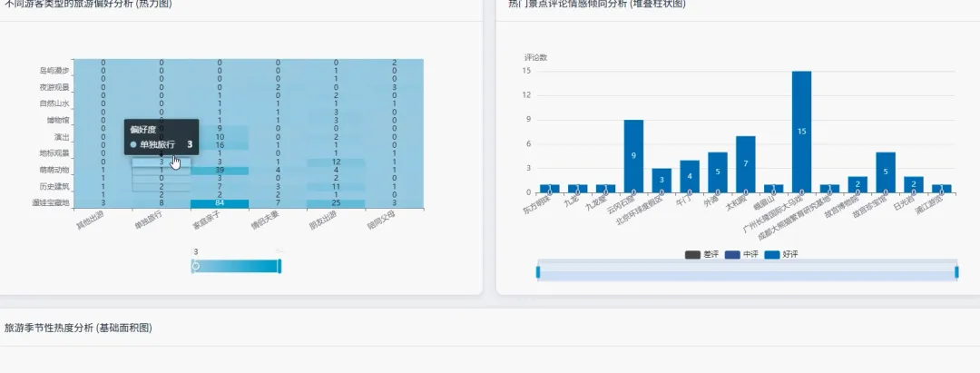Click the 其他出游 x-axis label
Image resolution: width=980 pixels, height=373 pixels.
(x=89, y=220)
